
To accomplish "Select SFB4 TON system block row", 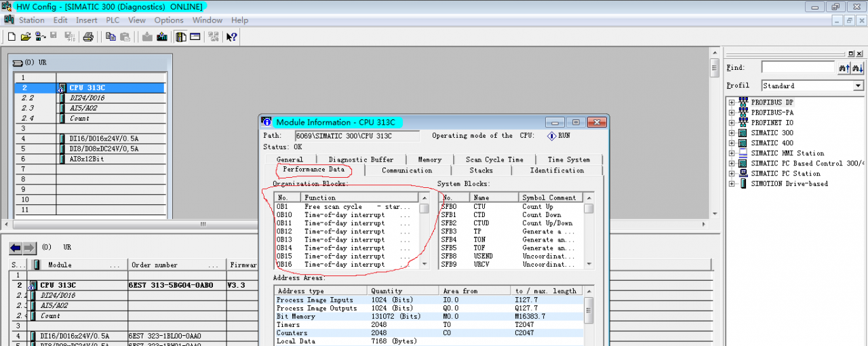I will click(511, 239).
